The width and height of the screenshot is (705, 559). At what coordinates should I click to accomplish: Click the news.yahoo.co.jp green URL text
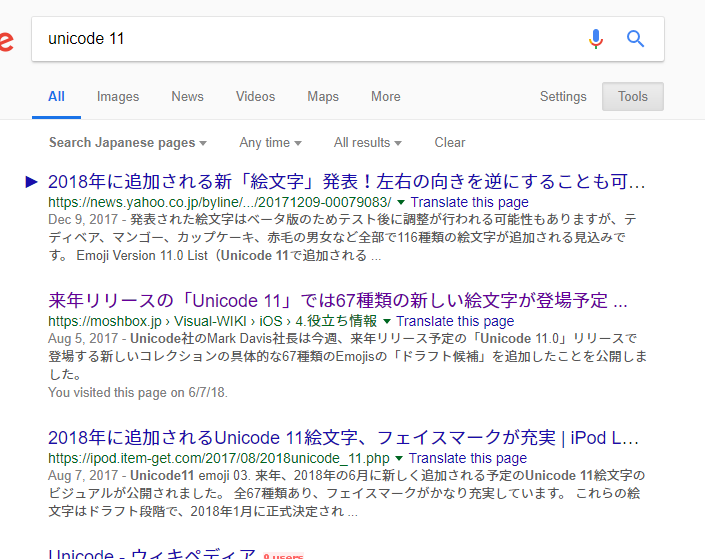click(x=220, y=202)
